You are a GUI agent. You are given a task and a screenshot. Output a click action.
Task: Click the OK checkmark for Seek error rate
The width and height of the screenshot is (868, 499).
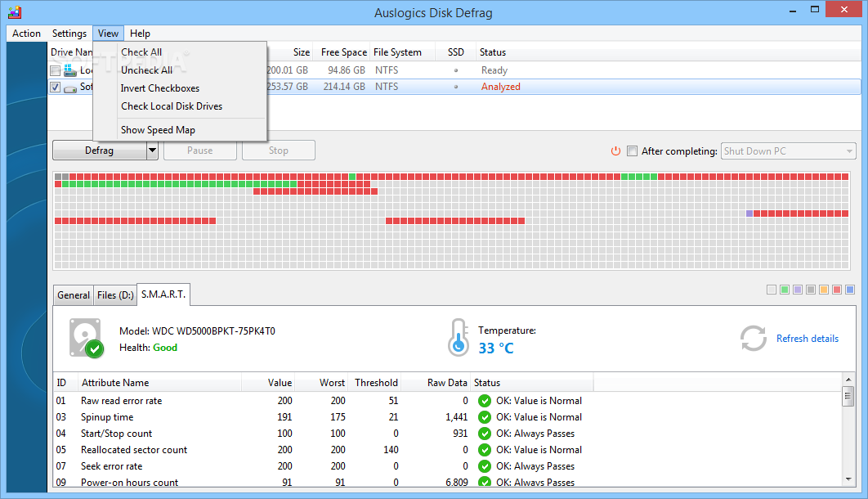tap(485, 466)
